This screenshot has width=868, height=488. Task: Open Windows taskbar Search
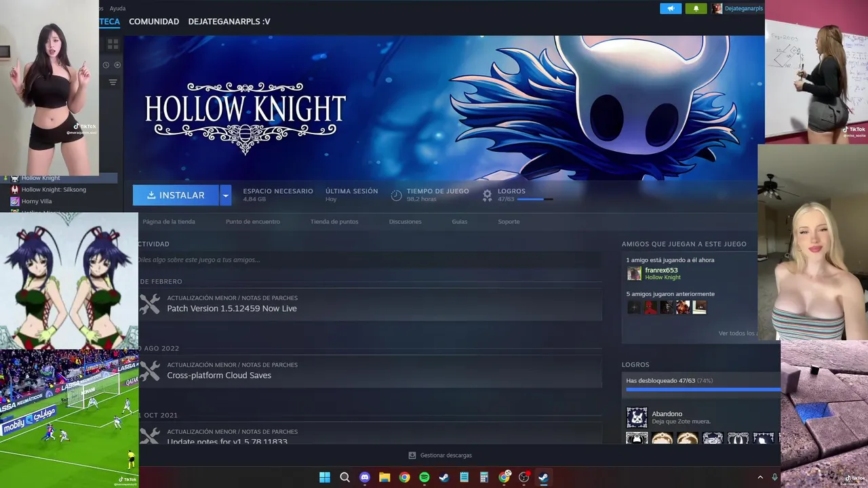click(x=344, y=477)
